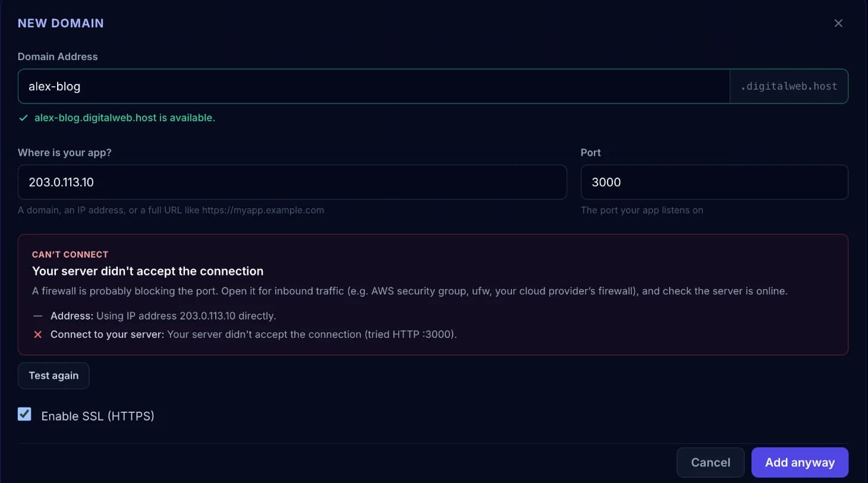The image size is (868, 483).
Task: Click the 'A domain, an IP address' hint text
Action: tap(171, 210)
